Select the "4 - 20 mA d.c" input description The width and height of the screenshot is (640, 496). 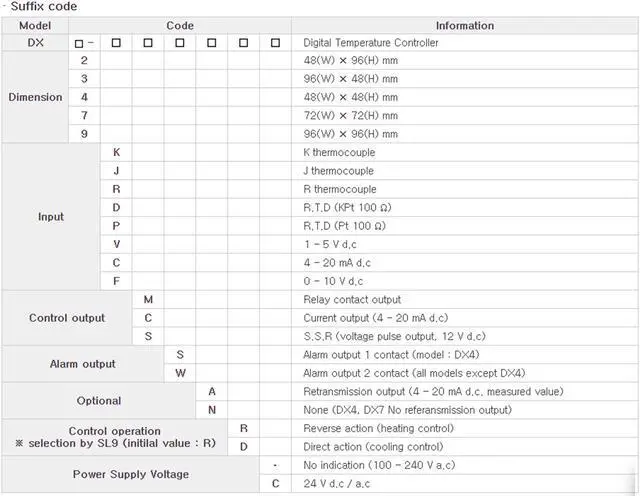click(x=340, y=263)
